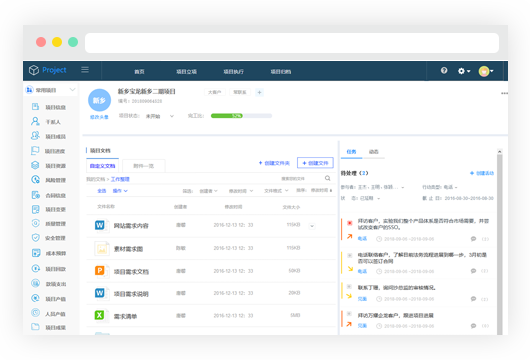Screen dimensions: 530x360
Task: Click the 创建文件 button
Action: pos(315,163)
